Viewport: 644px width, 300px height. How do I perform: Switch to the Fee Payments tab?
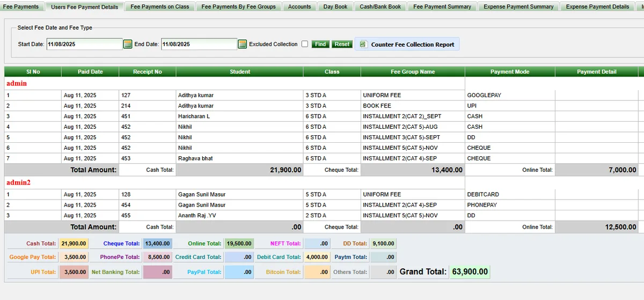[x=21, y=6]
